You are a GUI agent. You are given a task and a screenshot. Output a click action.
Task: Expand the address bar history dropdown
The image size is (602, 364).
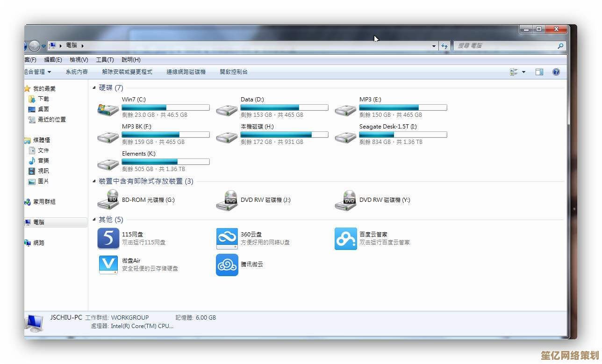434,46
